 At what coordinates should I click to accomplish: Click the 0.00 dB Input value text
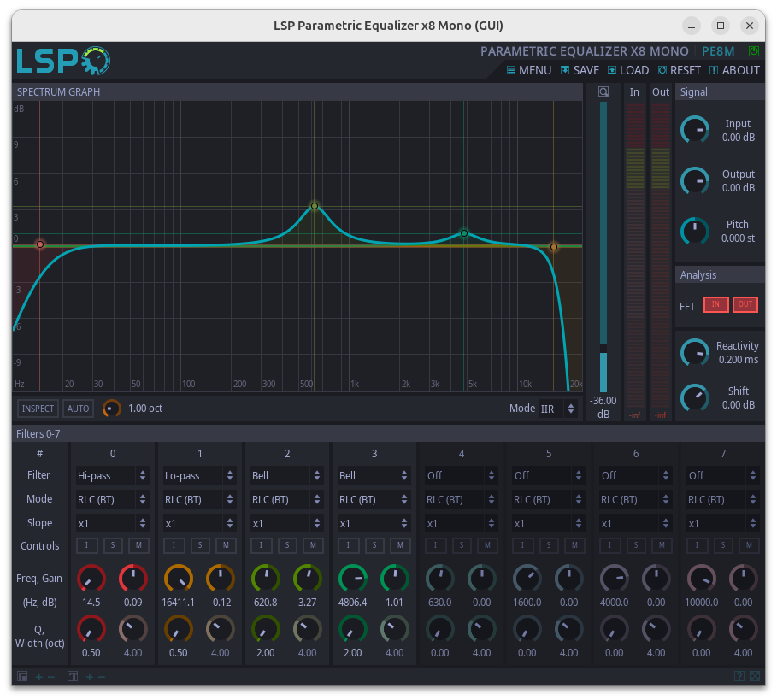[739, 138]
